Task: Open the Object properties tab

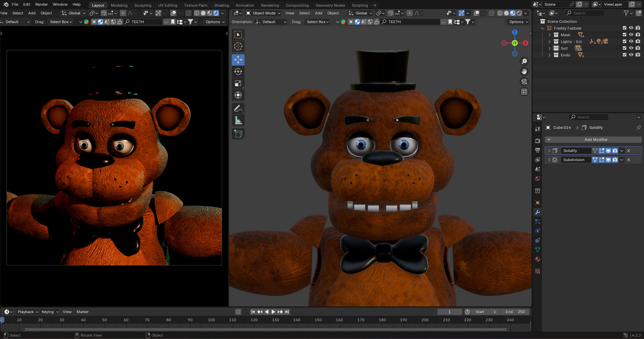Action: click(x=537, y=203)
